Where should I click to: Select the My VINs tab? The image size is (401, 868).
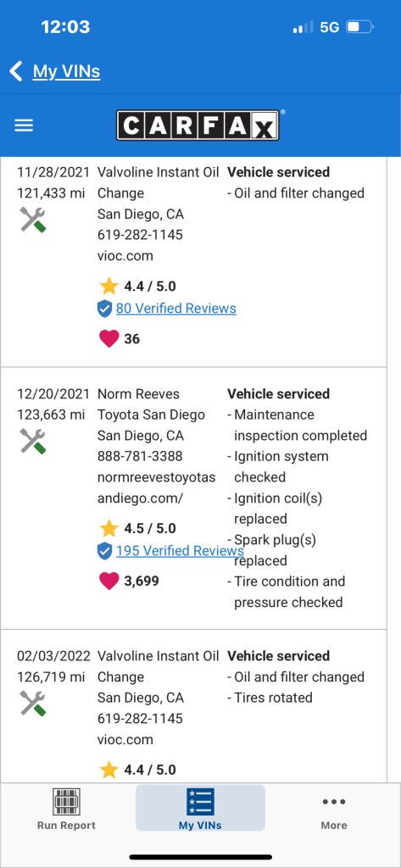point(200,808)
